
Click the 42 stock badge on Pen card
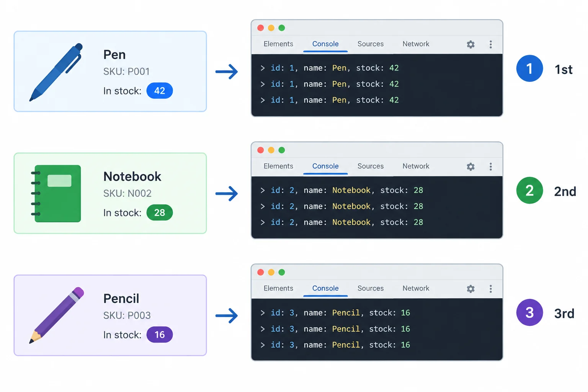click(x=160, y=91)
